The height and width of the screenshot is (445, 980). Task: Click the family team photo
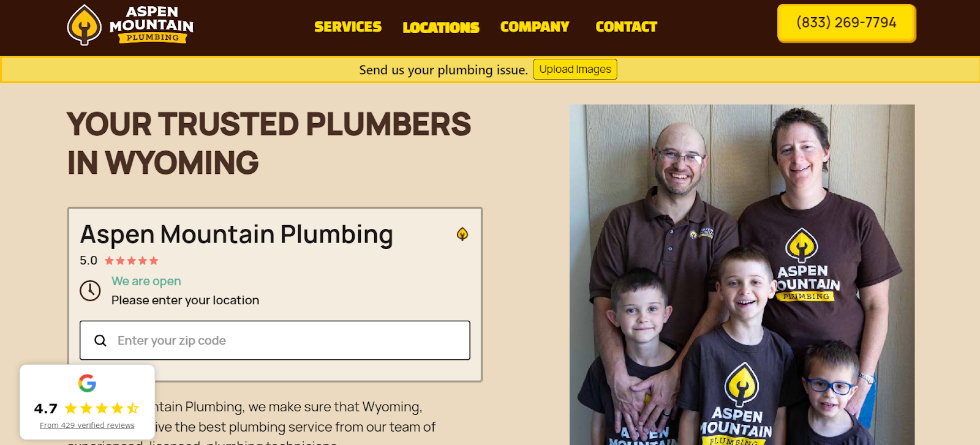(742, 275)
